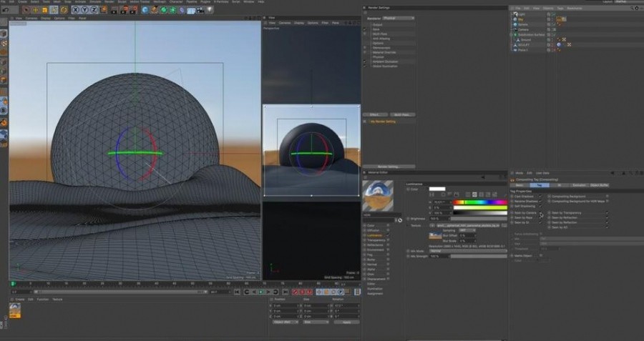Open Object Manager Objects menu
This screenshot has height=341, width=644.
pos(548,8)
